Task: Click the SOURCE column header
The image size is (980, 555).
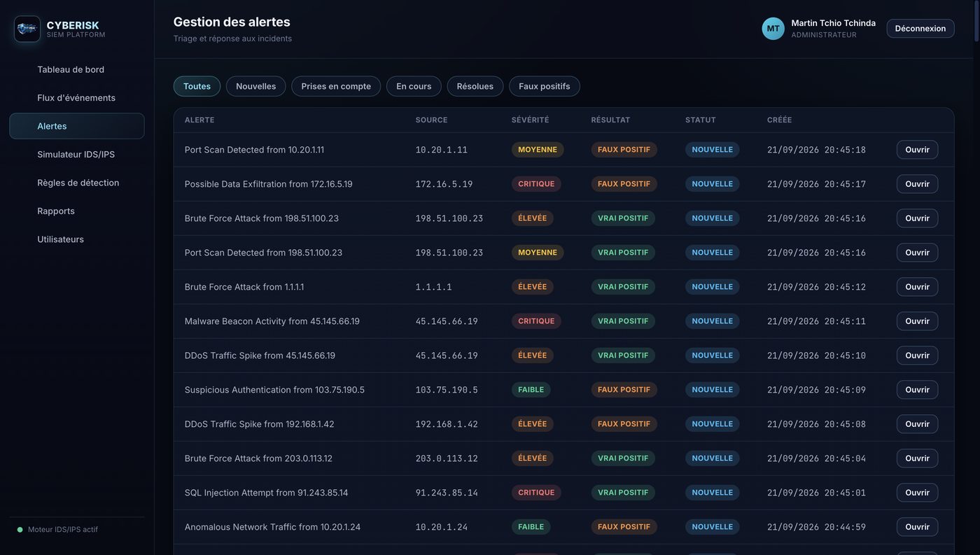Action: (x=431, y=120)
